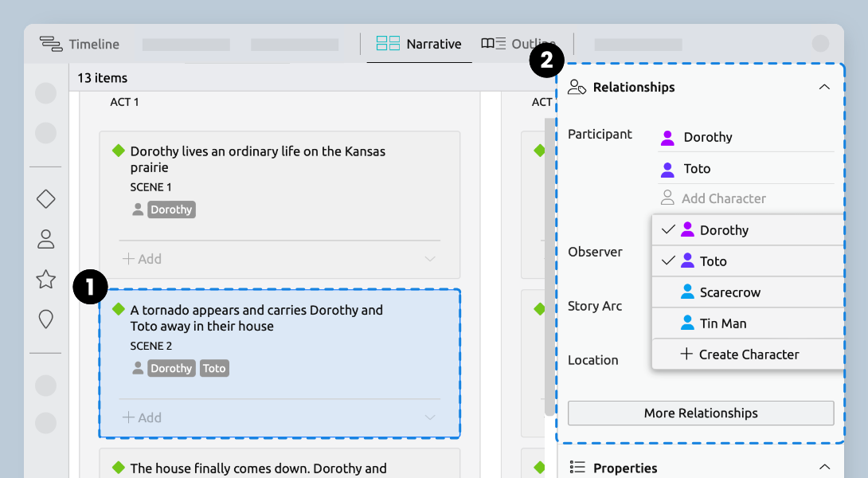Click green diamond of Kansas prairie event
The height and width of the screenshot is (478, 868).
(x=118, y=151)
